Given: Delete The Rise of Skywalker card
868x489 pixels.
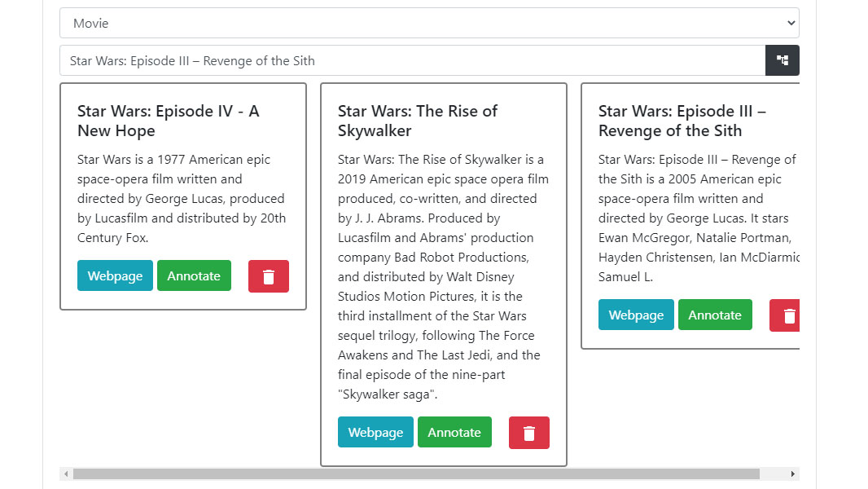Looking at the screenshot, I should click(529, 433).
